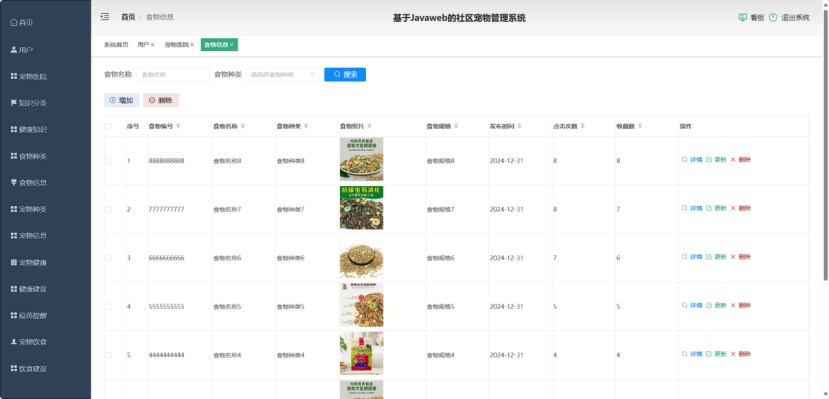Click 更新 for row 8888888888
The width and height of the screenshot is (829, 399).
click(x=716, y=160)
